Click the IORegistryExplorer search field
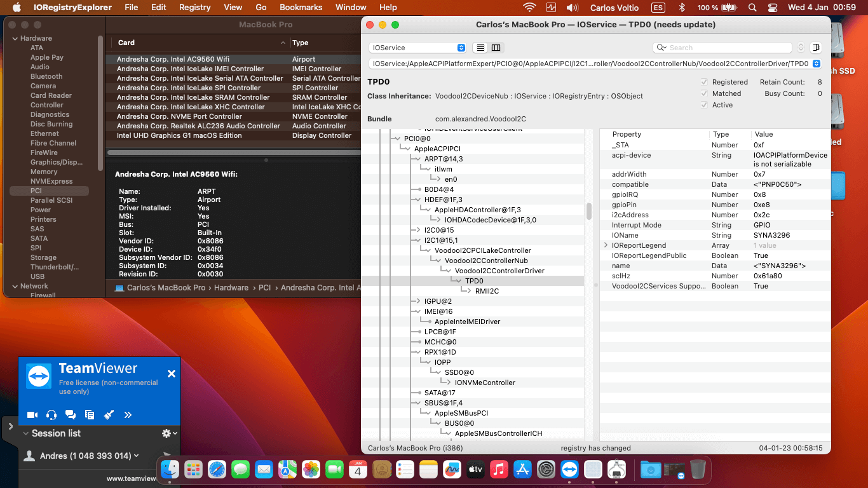 [x=722, y=48]
